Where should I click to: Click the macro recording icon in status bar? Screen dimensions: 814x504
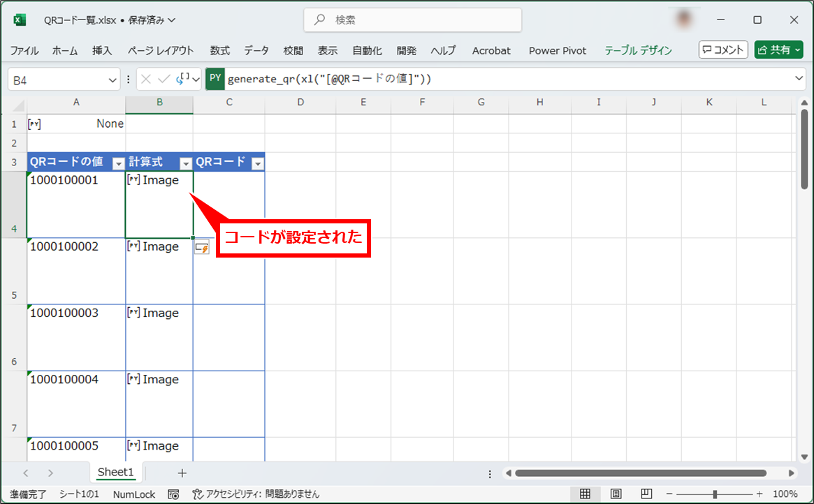pyautogui.click(x=173, y=494)
